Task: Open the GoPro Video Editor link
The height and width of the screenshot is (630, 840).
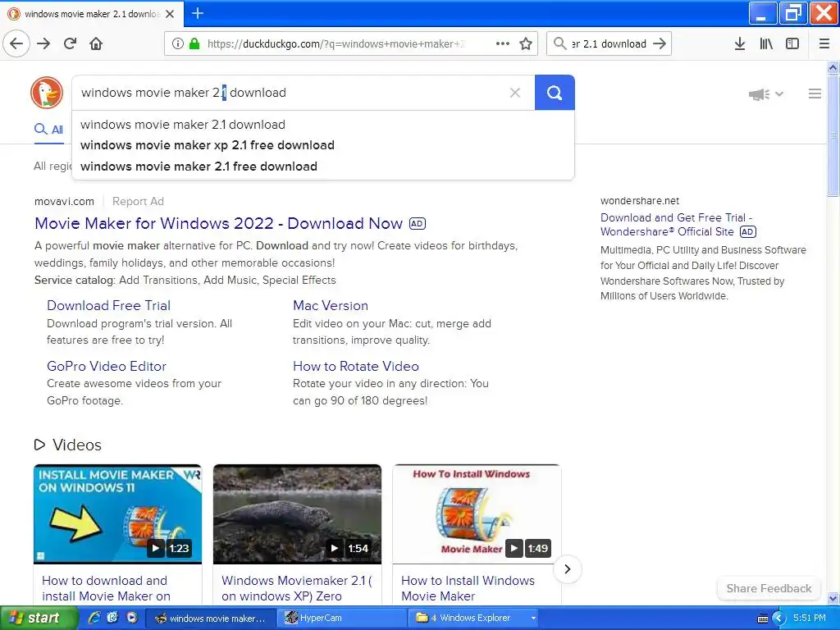Action: (107, 366)
